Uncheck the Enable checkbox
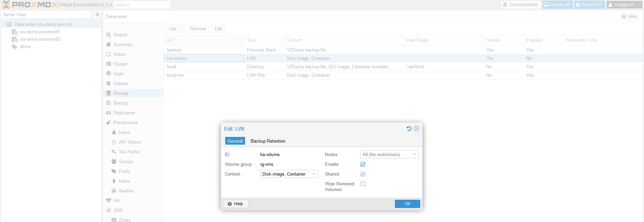Image resolution: width=644 pixels, height=222 pixels. [x=363, y=164]
